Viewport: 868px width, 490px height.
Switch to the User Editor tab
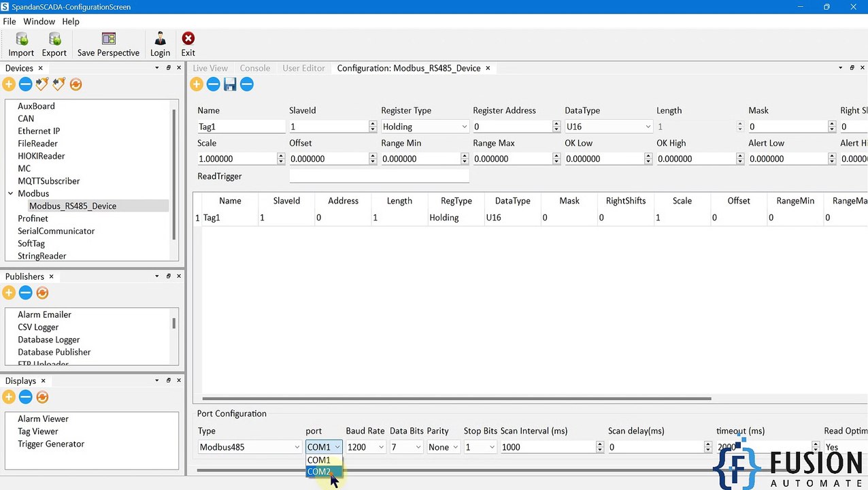[x=303, y=68]
